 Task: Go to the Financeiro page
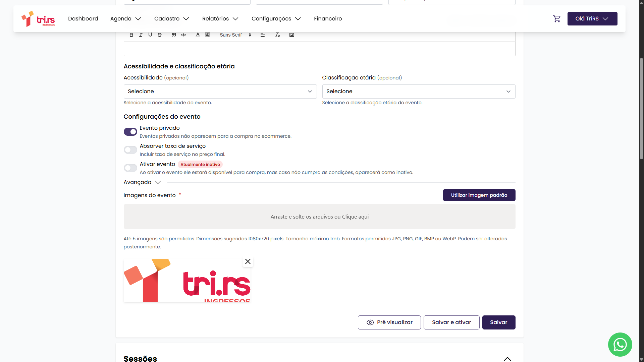[x=328, y=19]
